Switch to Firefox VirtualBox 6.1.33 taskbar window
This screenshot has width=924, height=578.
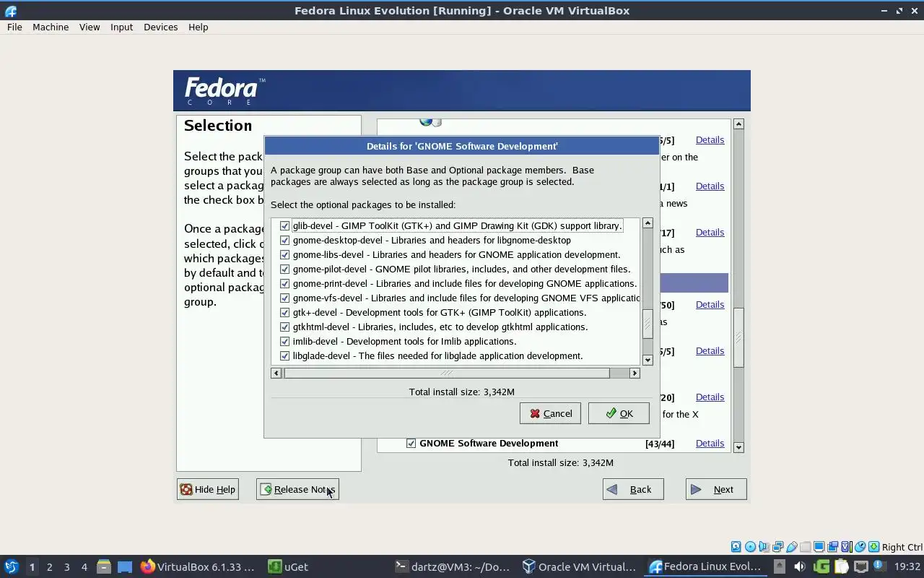[198, 566]
